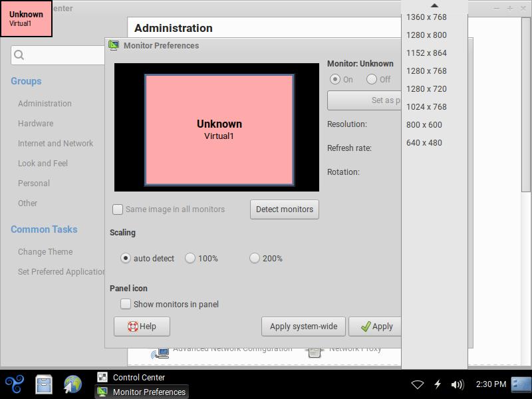Click the volume speaker tray icon

(458, 384)
